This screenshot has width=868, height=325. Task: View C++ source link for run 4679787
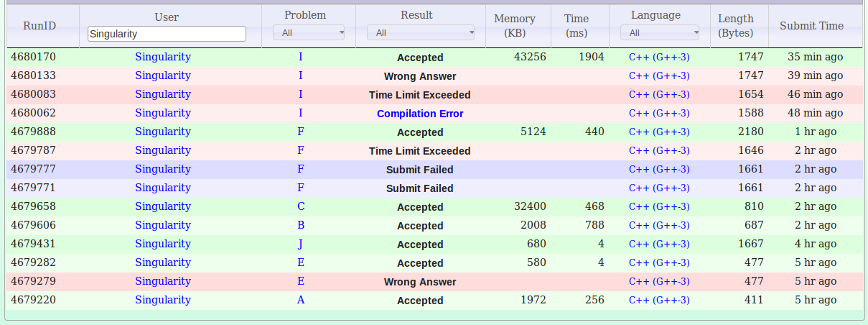[659, 151]
